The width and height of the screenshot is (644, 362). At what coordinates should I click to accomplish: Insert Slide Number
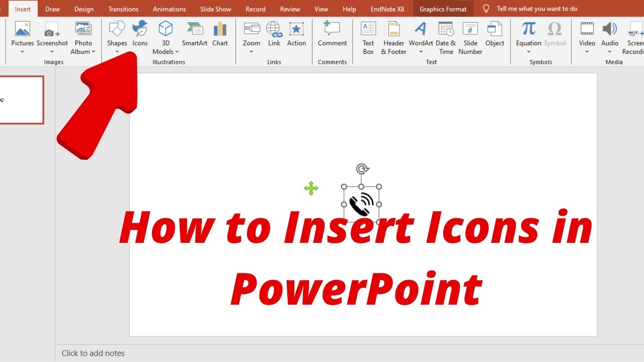470,38
